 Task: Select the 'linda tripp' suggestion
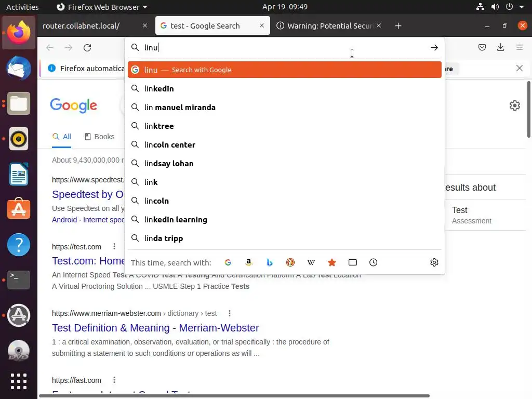[x=284, y=238]
